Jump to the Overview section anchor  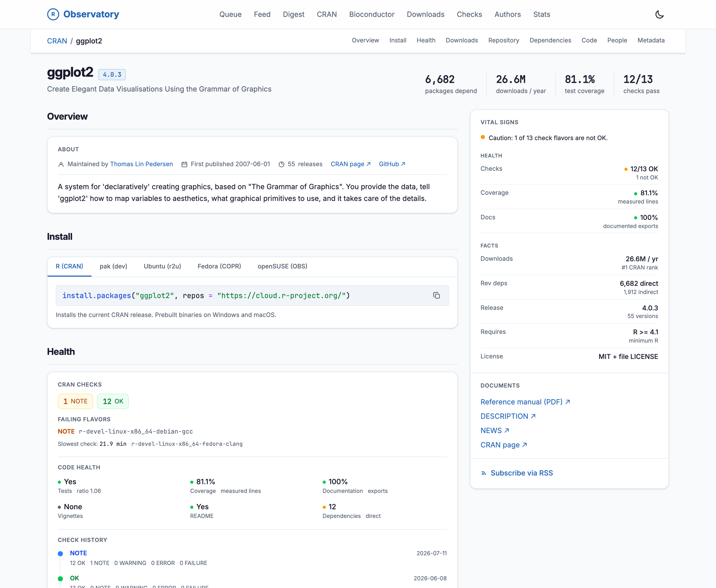[365, 40]
